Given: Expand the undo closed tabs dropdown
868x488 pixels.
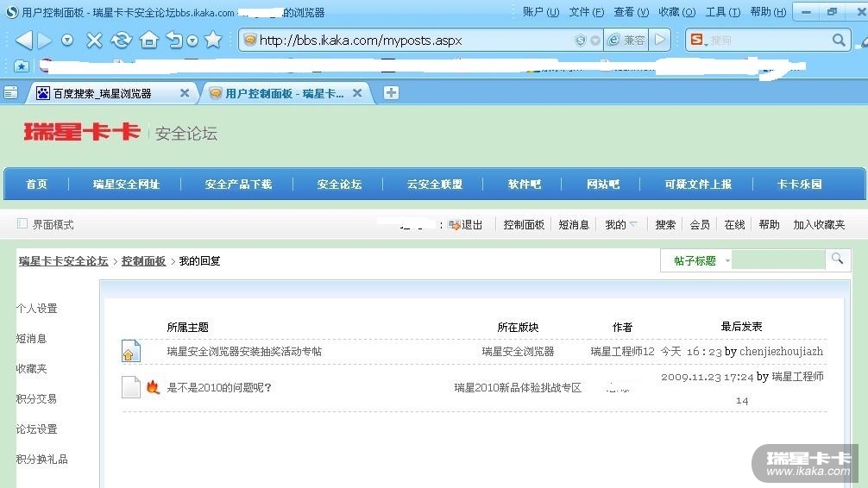Looking at the screenshot, I should click(x=192, y=41).
